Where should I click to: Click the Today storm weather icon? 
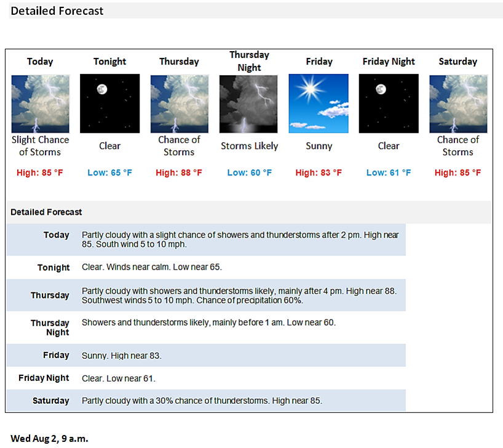pos(40,103)
